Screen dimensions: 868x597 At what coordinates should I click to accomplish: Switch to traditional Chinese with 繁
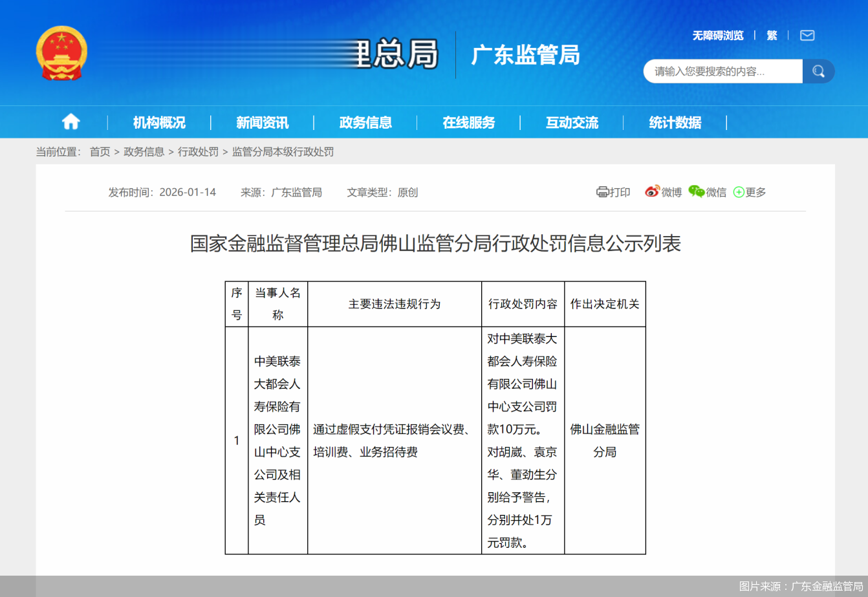772,36
